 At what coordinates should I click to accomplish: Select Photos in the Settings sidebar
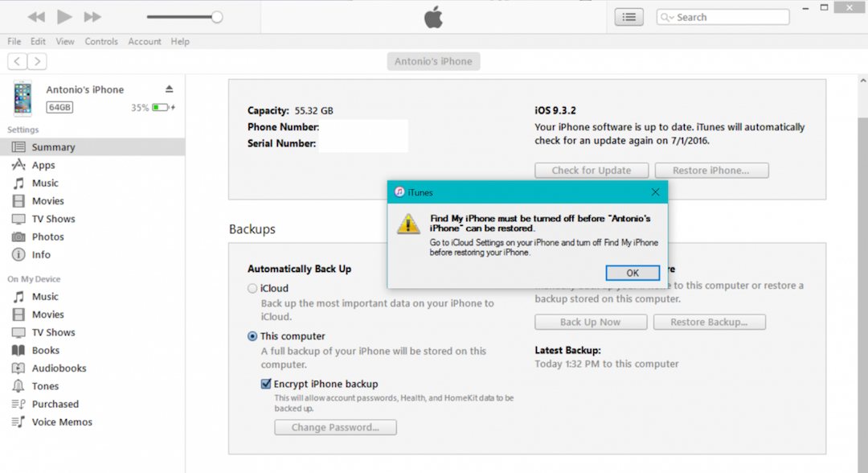point(47,236)
